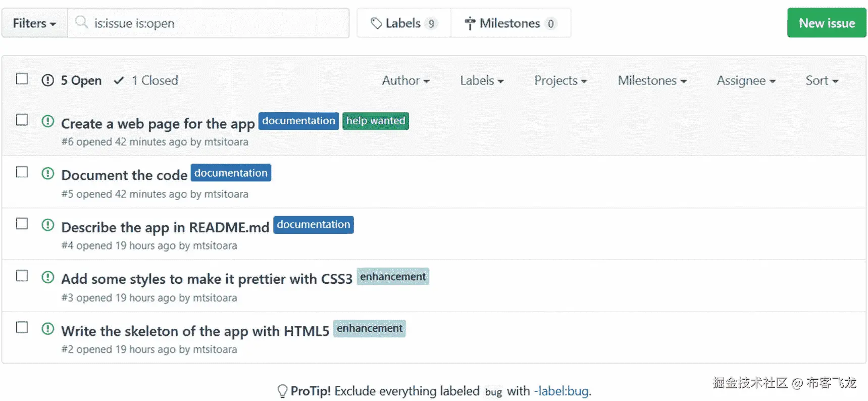868x401 pixels.
Task: Show the 1 Closed issues list
Action: (x=146, y=80)
